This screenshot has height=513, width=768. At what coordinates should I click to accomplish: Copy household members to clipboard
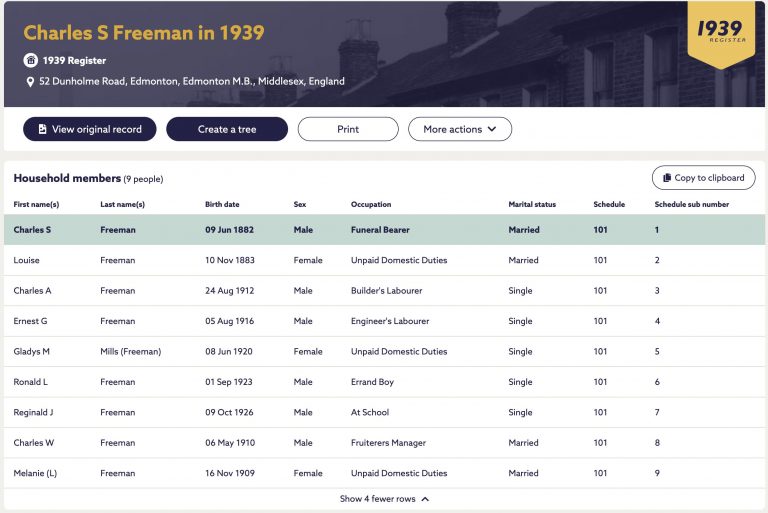click(x=703, y=178)
